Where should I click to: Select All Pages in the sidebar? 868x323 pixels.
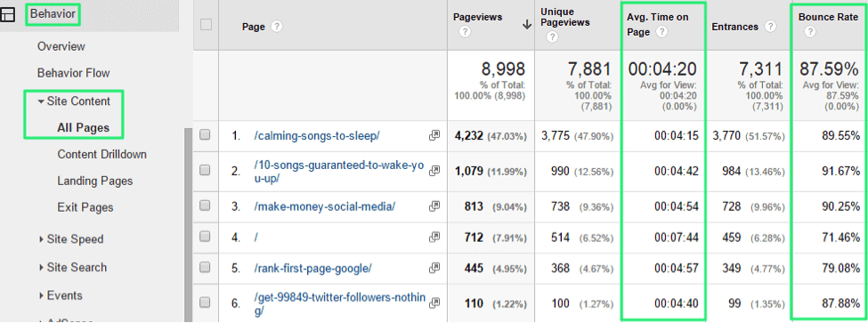83,128
